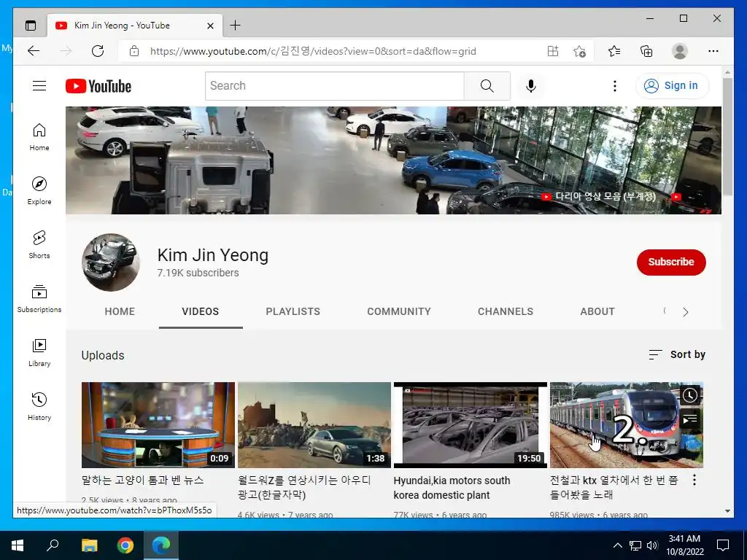The height and width of the screenshot is (560, 747).
Task: Add train video to Watch later
Action: 690,394
